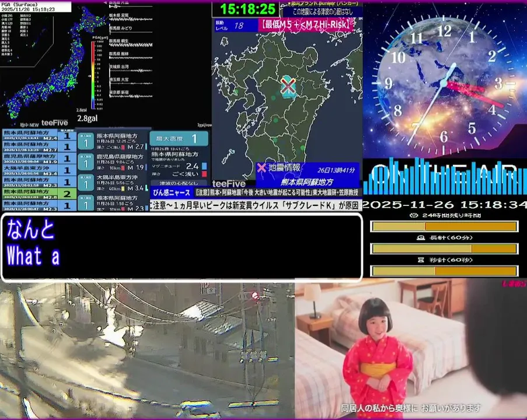
Task: Click the yellow depth square in 40km row
Action: pyautogui.click(x=123, y=189)
